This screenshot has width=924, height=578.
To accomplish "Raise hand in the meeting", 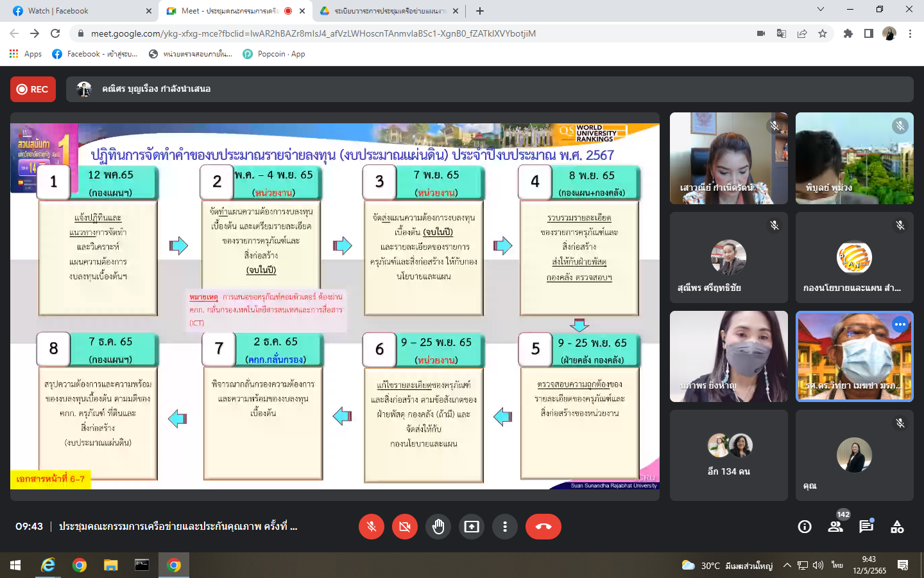I will 438,527.
